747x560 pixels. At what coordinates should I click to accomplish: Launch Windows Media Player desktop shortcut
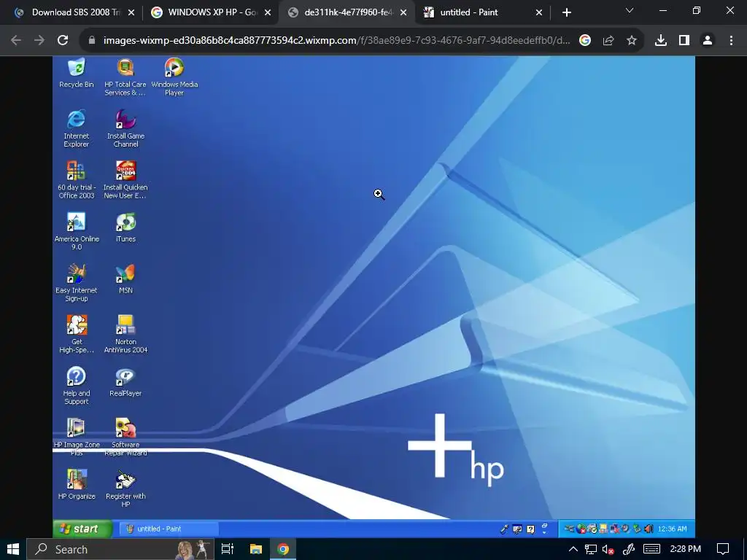coord(174,77)
